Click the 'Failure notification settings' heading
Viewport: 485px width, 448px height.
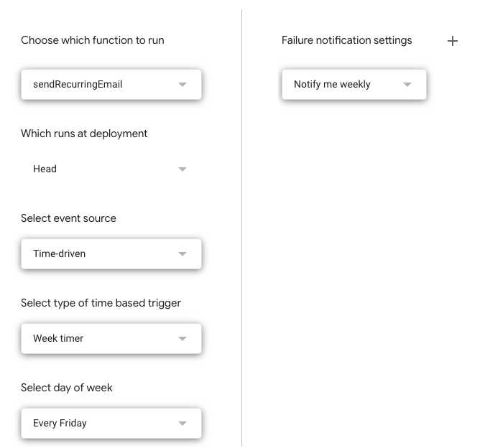(346, 40)
